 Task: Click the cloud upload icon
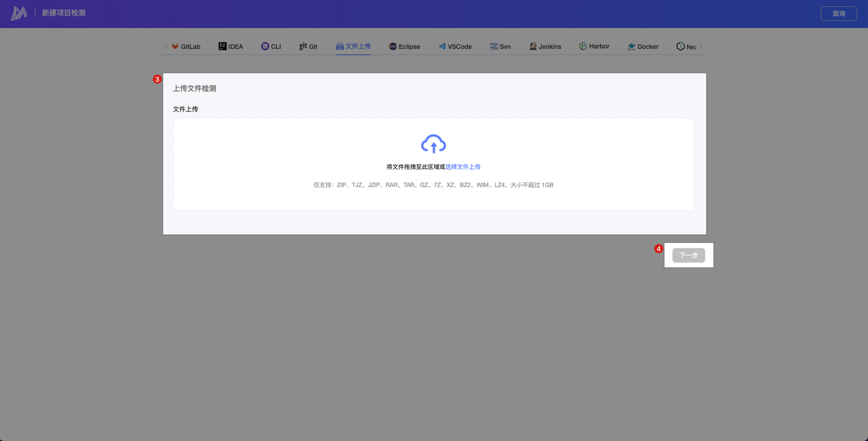point(433,144)
